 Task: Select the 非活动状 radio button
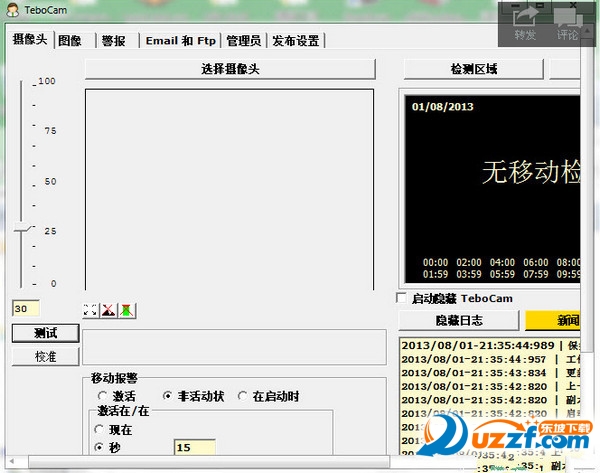[167, 396]
